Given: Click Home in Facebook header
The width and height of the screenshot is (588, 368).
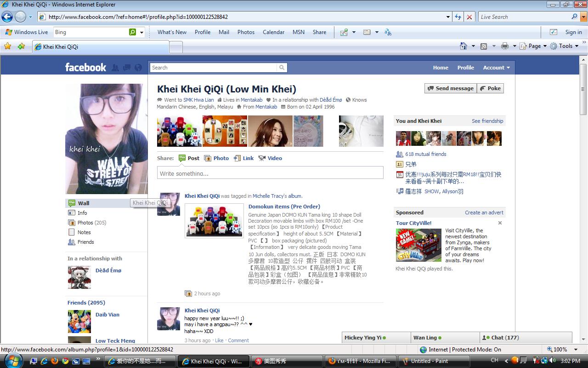Looking at the screenshot, I should pyautogui.click(x=441, y=68).
